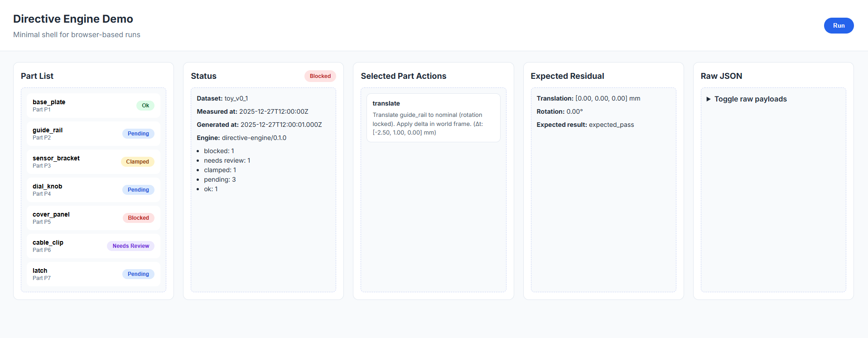
Task: Click the Blocked badge on cover_panel
Action: (x=138, y=218)
